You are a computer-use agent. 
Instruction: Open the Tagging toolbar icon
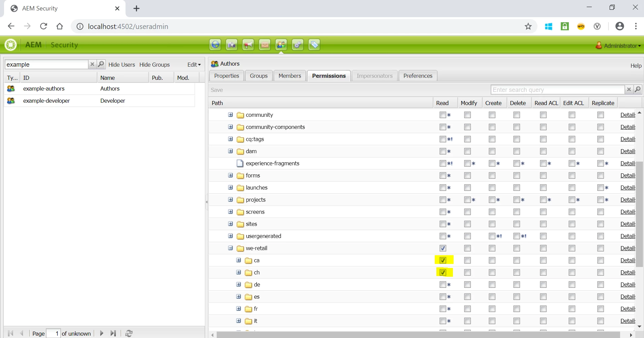314,45
